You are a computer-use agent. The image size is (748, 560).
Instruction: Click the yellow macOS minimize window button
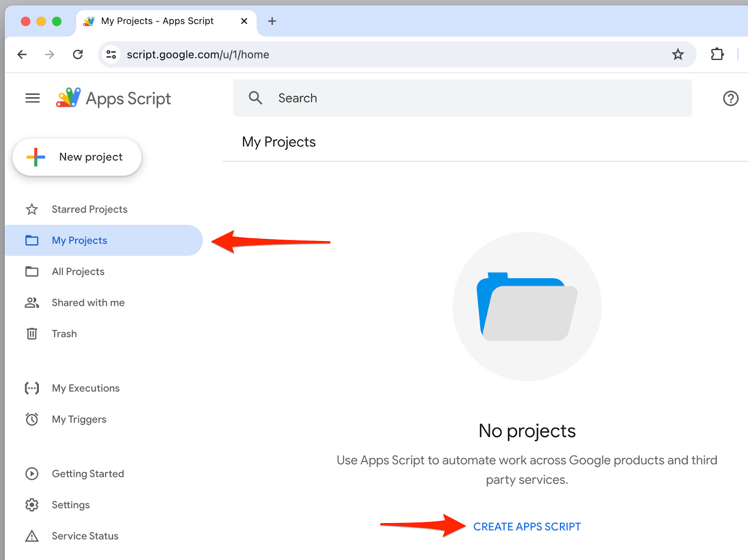pyautogui.click(x=41, y=21)
